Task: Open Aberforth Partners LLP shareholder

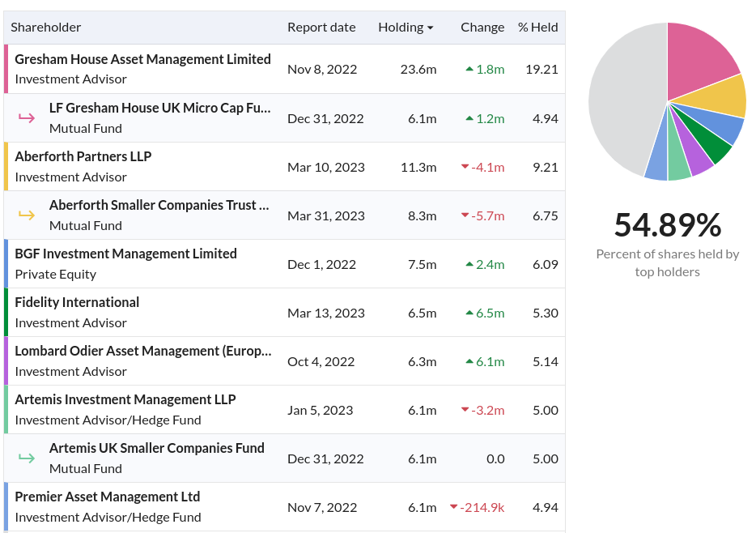Action: pyautogui.click(x=83, y=157)
